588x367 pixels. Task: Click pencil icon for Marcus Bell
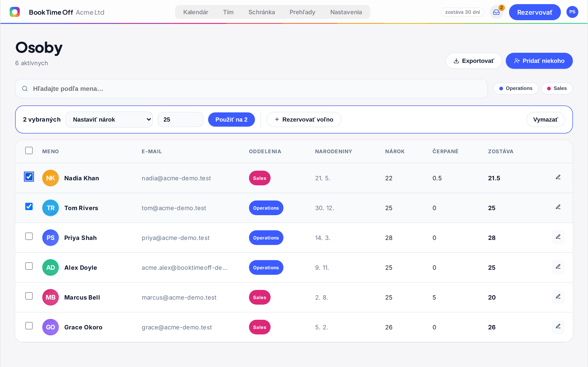(558, 297)
